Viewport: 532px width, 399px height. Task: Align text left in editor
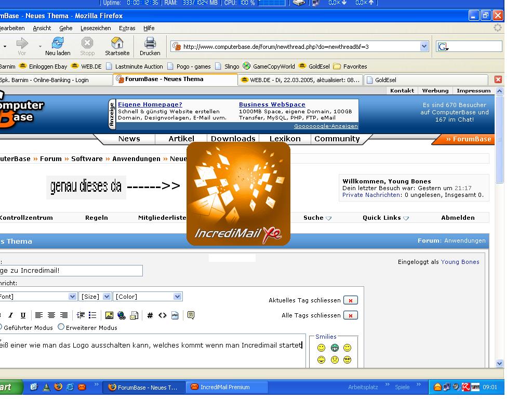click(39, 315)
